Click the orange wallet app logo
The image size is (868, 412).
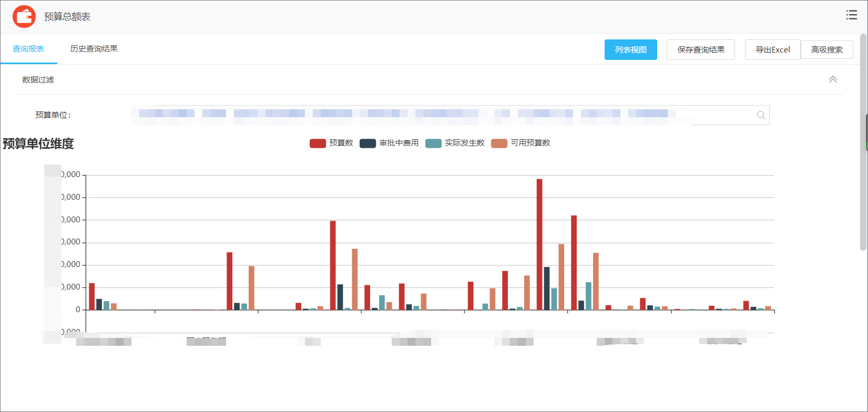click(x=24, y=17)
